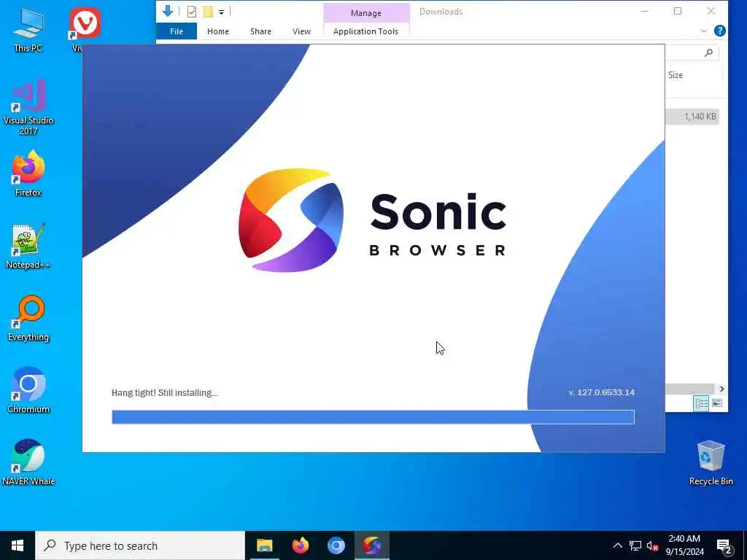Click the muted volume tray icon
Viewport: 747px width, 560px height.
[x=652, y=545]
